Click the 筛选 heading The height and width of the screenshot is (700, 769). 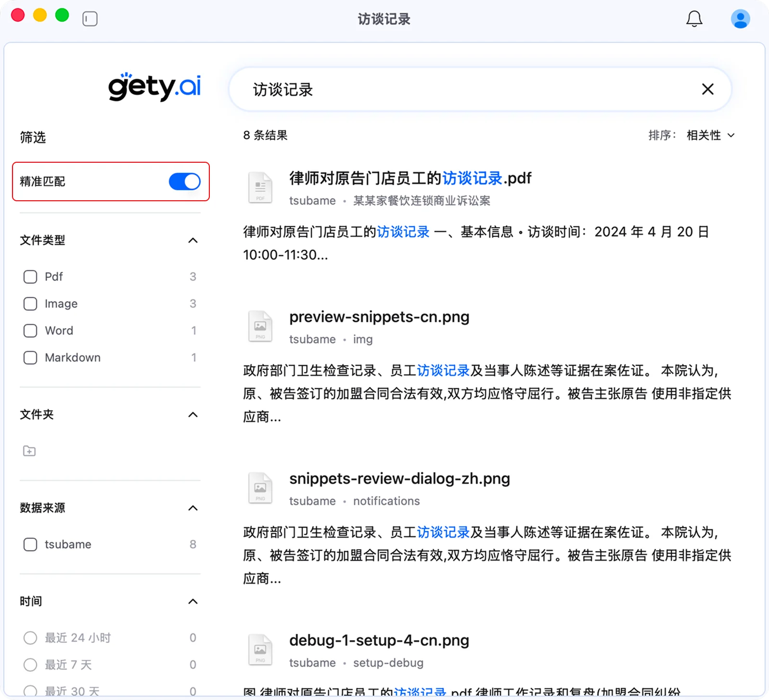[x=33, y=137]
